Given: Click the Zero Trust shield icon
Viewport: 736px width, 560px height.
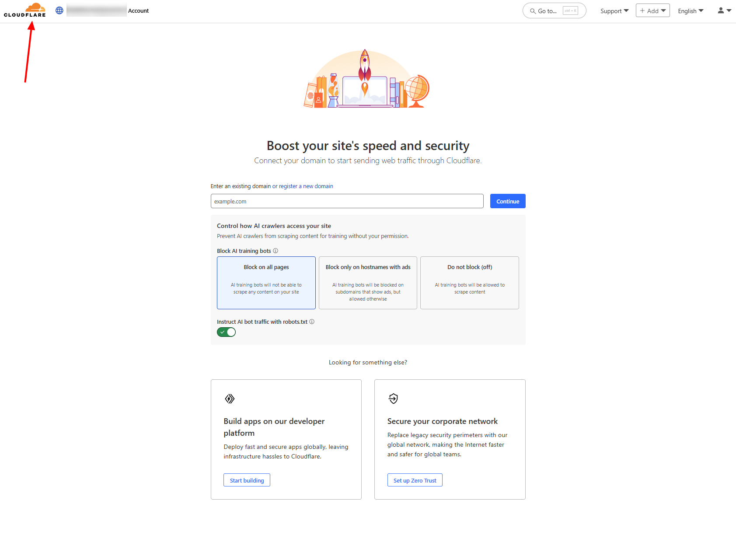Looking at the screenshot, I should click(x=393, y=399).
